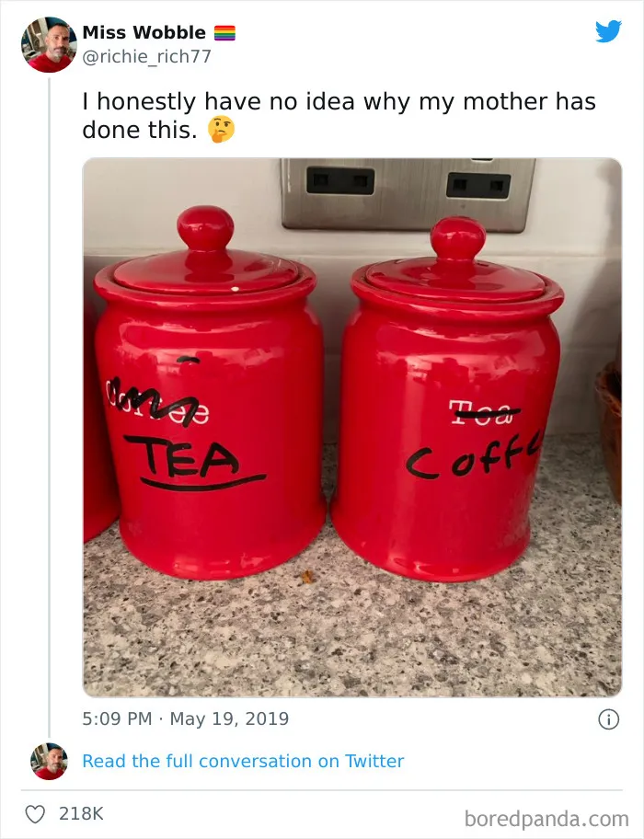This screenshot has height=839, width=644.
Task: Click the boredpanda.com watermark
Action: coord(546,819)
